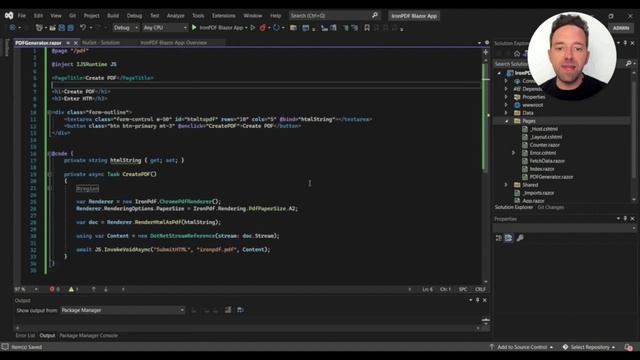Click Start Without Debugging outline play icon
The height and width of the screenshot is (360, 640).
[253, 28]
